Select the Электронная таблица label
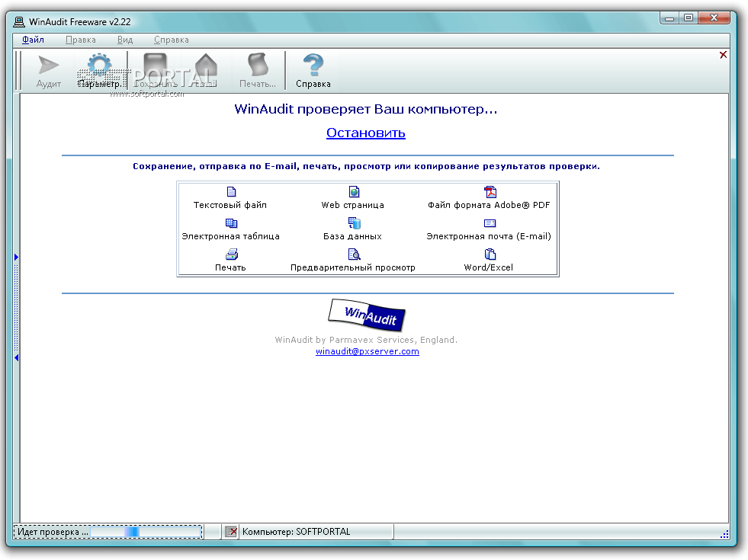 [230, 236]
